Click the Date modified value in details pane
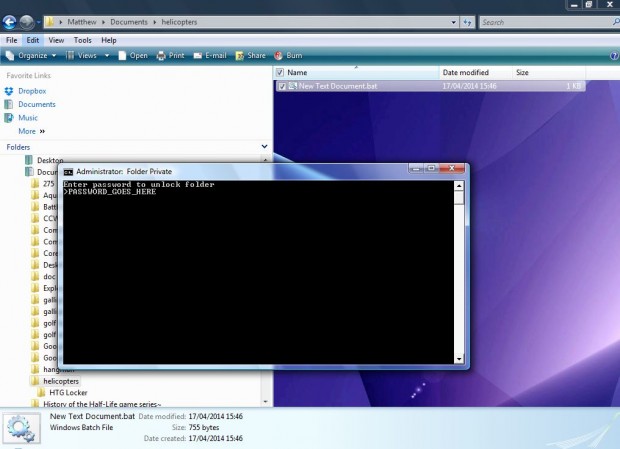This screenshot has width=620, height=449. tap(215, 416)
